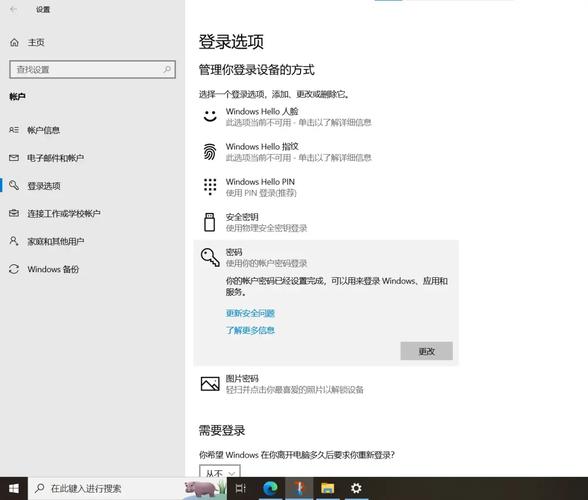This screenshot has height=500, width=588.
Task: Open the highlighted app next to Edge
Action: pyautogui.click(x=299, y=488)
